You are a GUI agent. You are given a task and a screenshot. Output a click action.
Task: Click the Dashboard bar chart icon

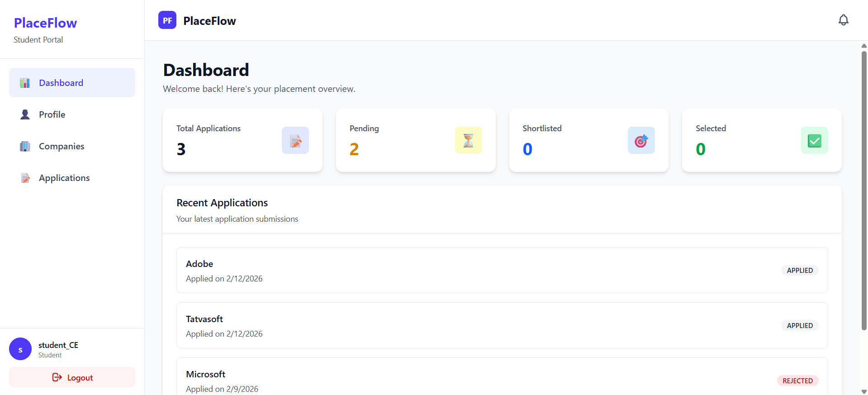click(x=25, y=83)
